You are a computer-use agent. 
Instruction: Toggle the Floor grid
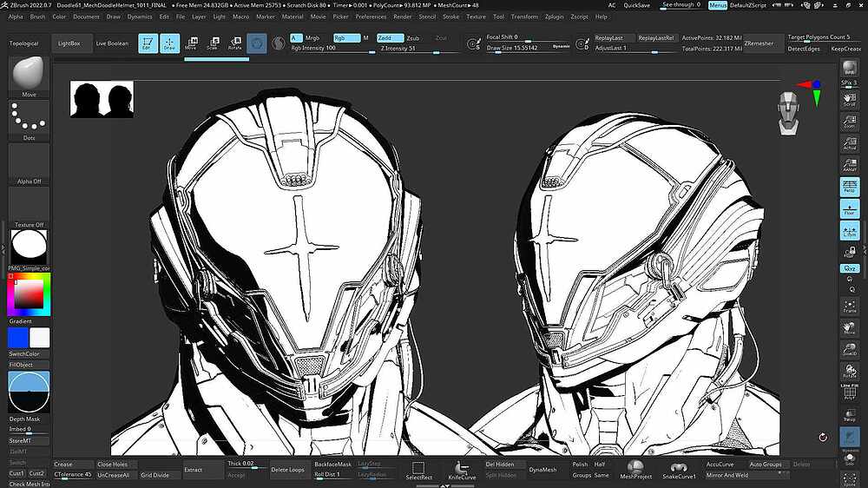coord(850,208)
